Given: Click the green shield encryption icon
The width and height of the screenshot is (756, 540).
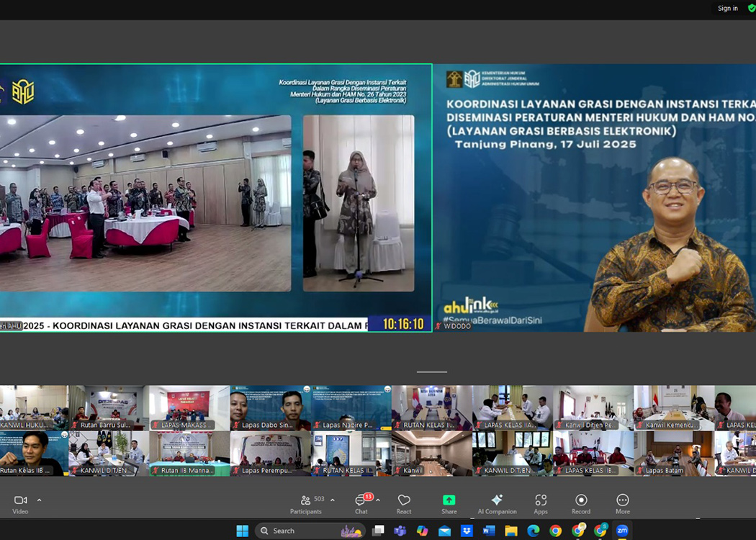Looking at the screenshot, I should click(x=752, y=9).
